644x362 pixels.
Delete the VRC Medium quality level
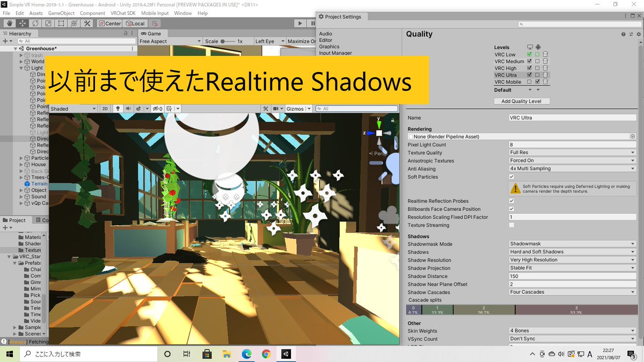545,61
